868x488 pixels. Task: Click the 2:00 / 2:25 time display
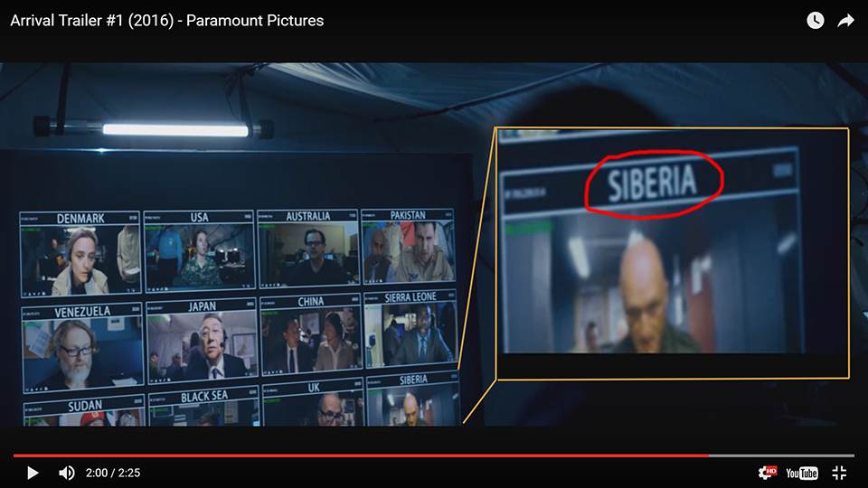tap(113, 473)
